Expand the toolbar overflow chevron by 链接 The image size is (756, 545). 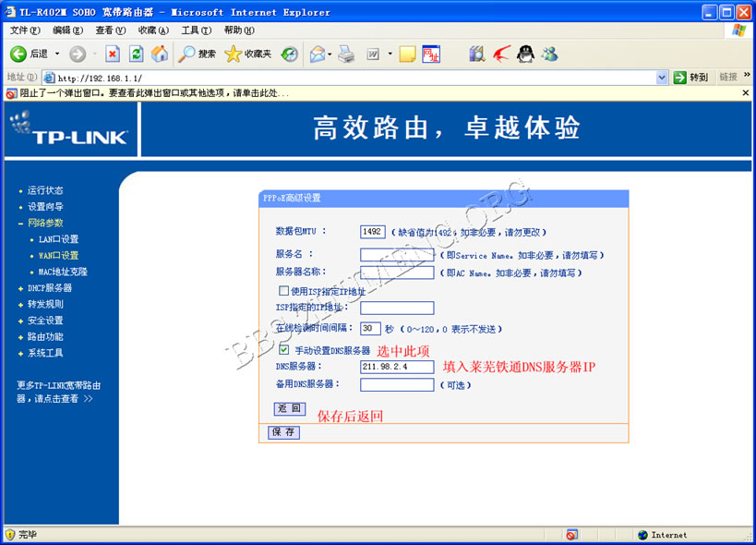(747, 75)
